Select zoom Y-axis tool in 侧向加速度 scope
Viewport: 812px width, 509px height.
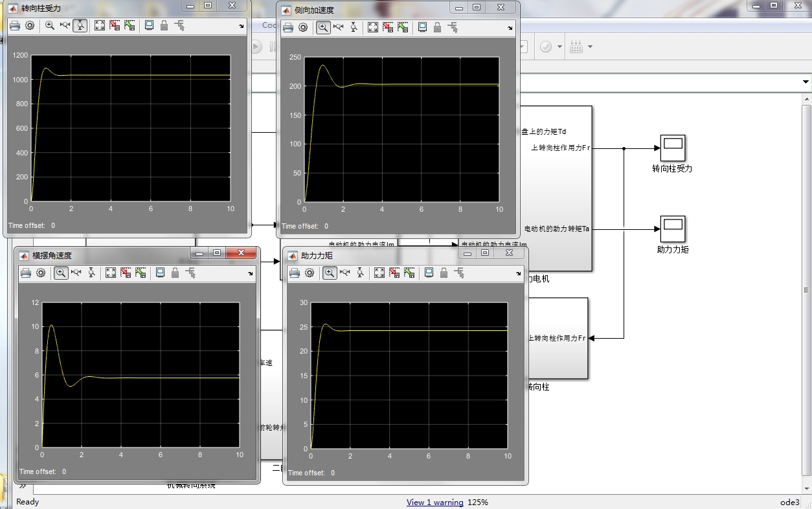click(354, 27)
